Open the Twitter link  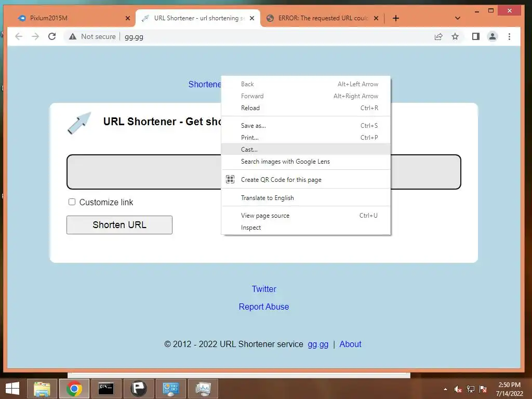pos(264,289)
